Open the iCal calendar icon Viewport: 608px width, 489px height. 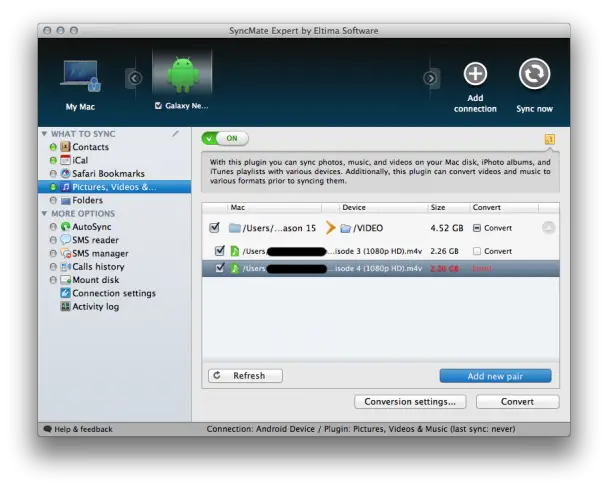tap(66, 160)
